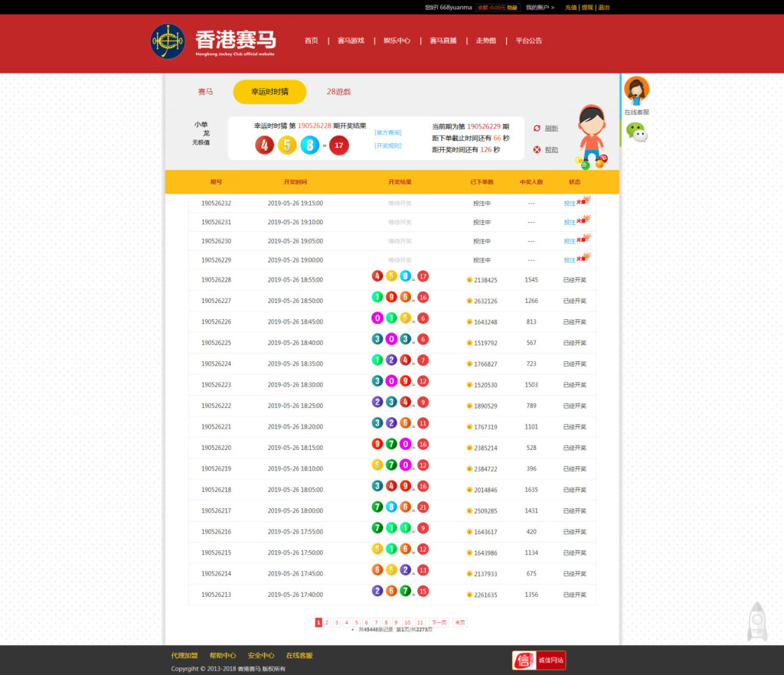Switch to the 赛马 tab
784x675 pixels.
point(205,91)
